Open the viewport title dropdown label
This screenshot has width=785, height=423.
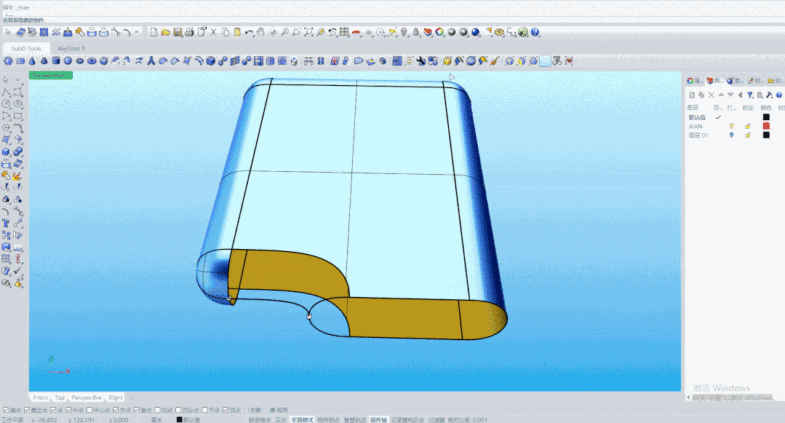pyautogui.click(x=50, y=75)
